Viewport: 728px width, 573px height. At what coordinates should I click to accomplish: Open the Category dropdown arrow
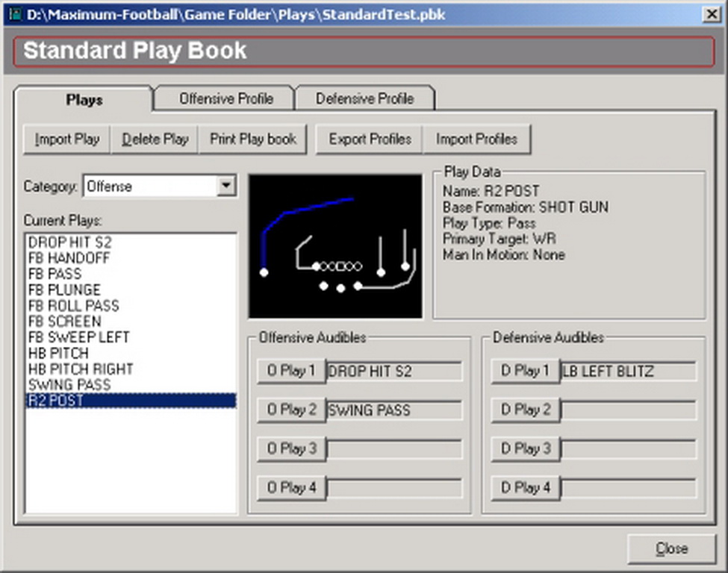(x=226, y=187)
